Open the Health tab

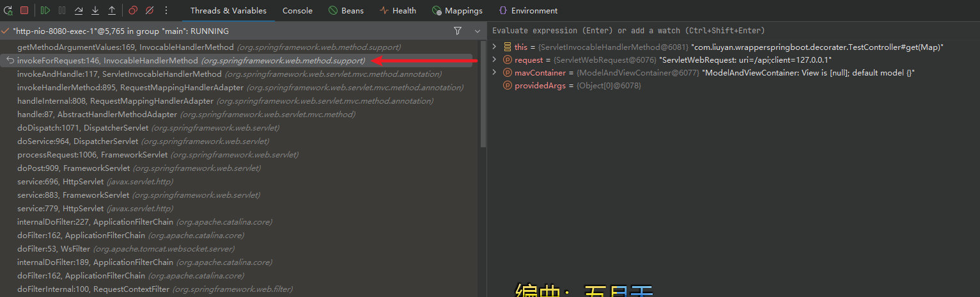pos(398,10)
